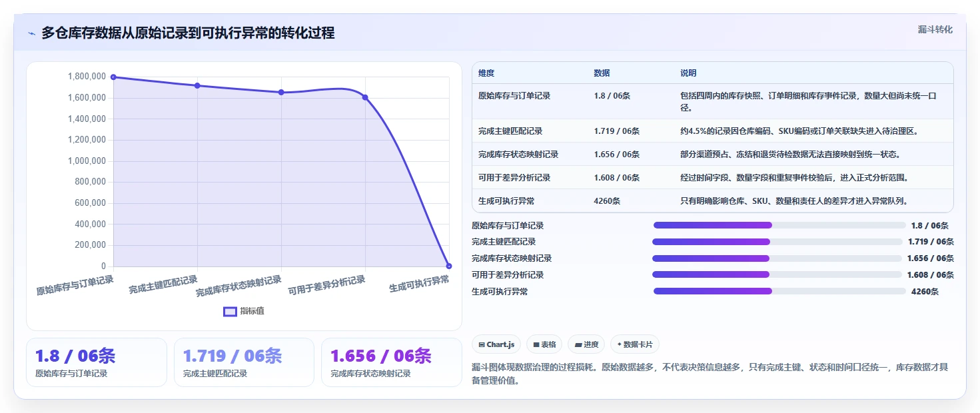This screenshot has width=980, height=413.
Task: Click the progress bar for 生成可执行异常
Action: pos(779,291)
